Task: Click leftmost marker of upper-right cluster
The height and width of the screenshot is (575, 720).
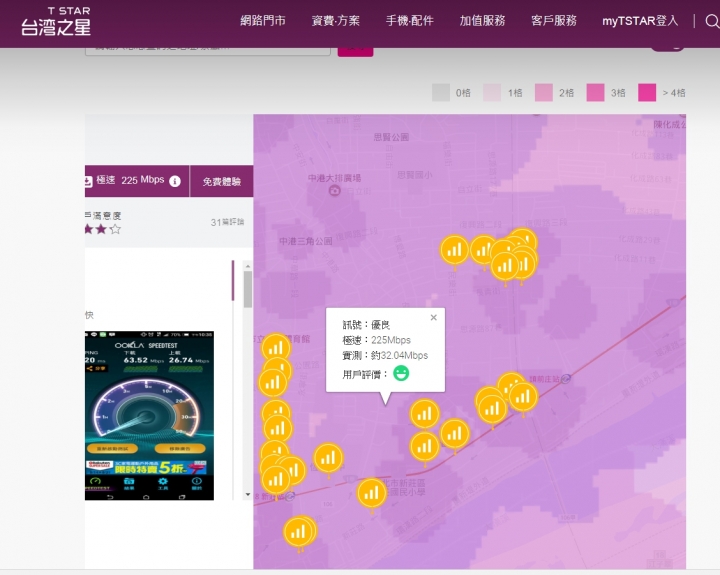Action: 455,251
